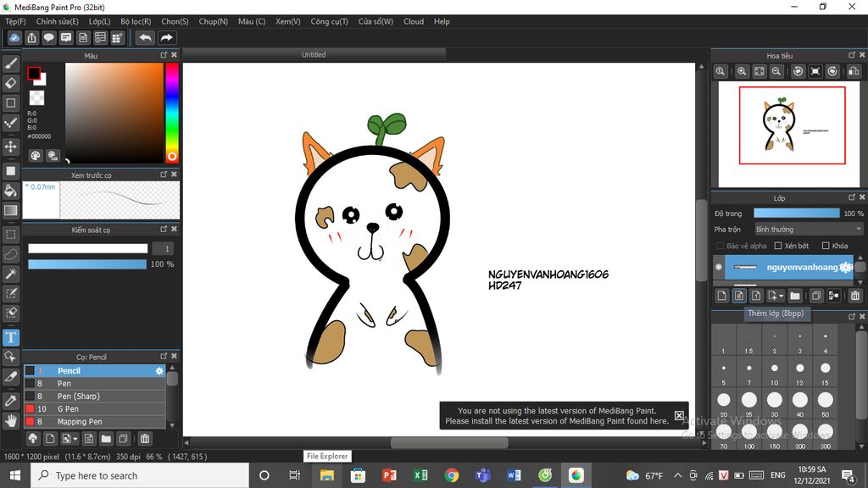Open Excel from the taskbar
The width and height of the screenshot is (868, 488).
pos(420,475)
